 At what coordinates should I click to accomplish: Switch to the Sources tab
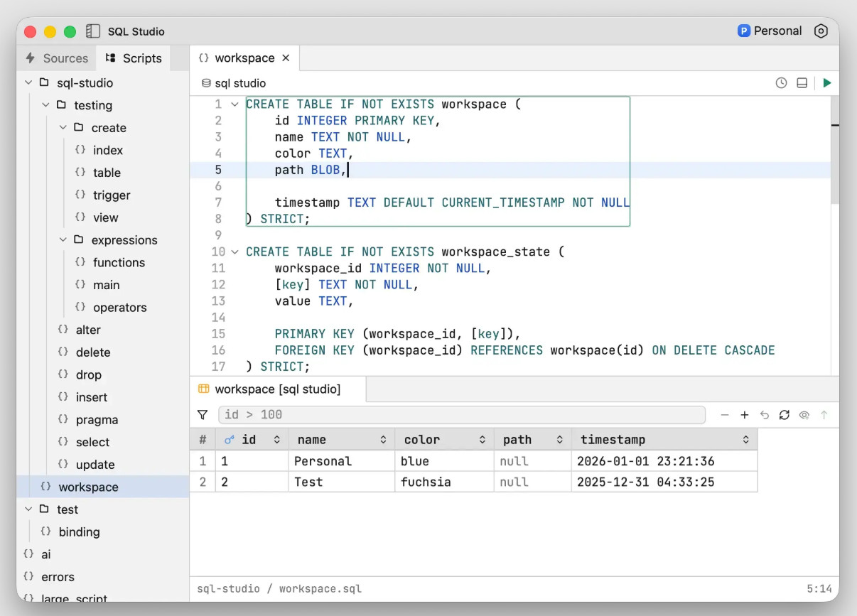[x=57, y=58]
